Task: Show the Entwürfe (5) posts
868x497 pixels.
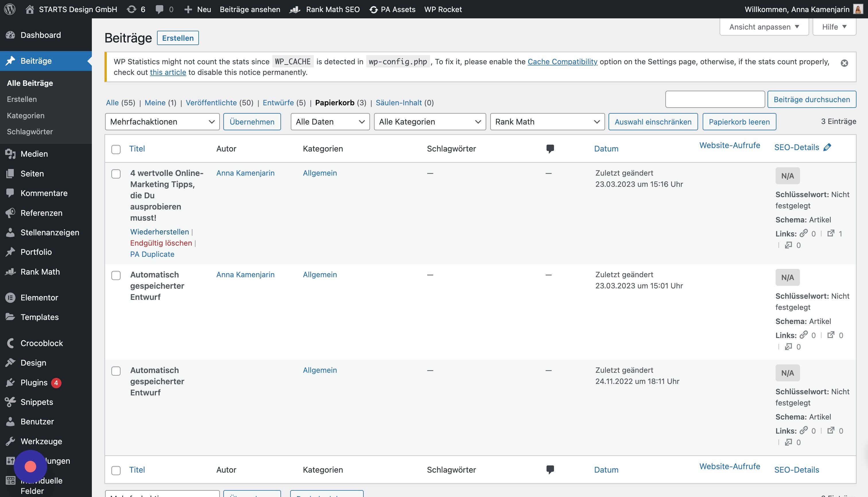Action: [x=284, y=102]
